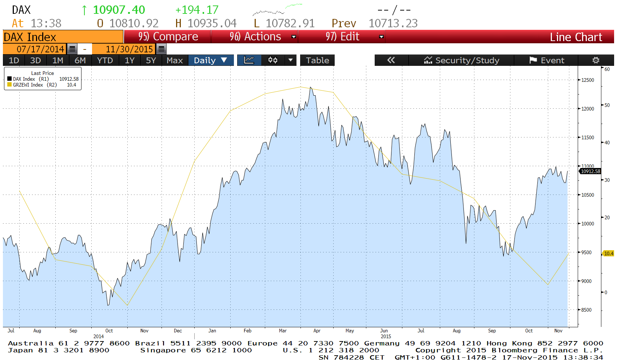Click the yellow GRZEWI Index legend swatch
The width and height of the screenshot is (617, 364).
click(9, 84)
